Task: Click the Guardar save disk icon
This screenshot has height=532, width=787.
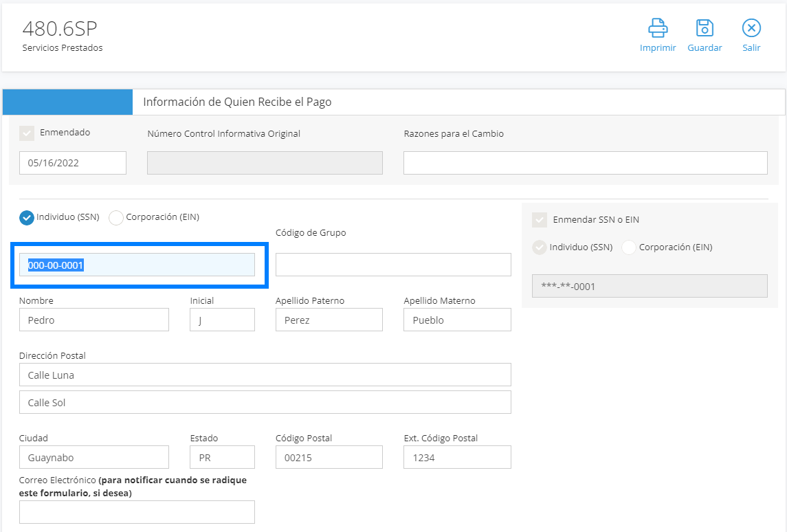Action: (705, 28)
